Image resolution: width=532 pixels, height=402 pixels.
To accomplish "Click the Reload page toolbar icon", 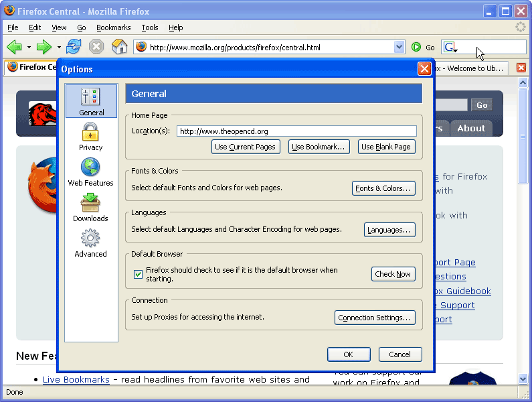I will [x=74, y=47].
